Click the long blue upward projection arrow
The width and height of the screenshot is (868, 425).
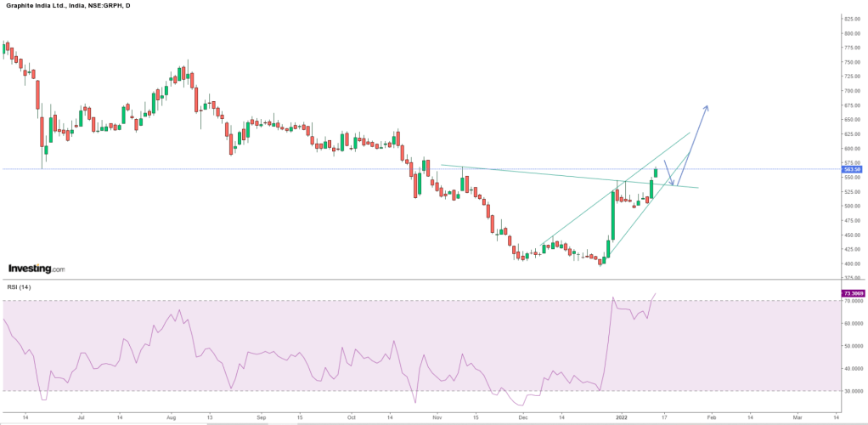point(695,143)
